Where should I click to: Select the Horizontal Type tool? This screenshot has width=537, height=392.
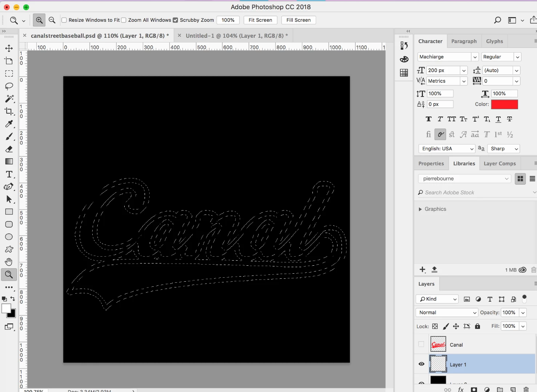[9, 174]
